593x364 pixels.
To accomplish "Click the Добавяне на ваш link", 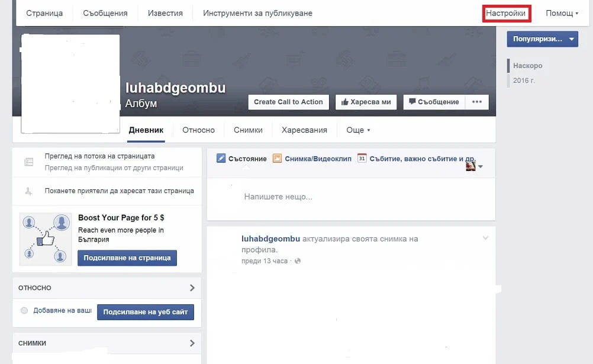I will 62,311.
